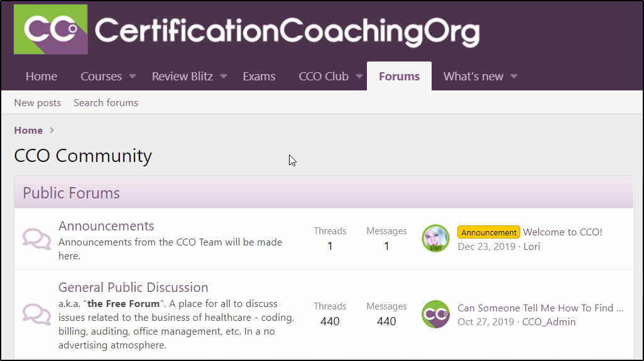Viewport: 644px width, 361px height.
Task: Click the General Public Discussion bubble icon
Action: [37, 314]
